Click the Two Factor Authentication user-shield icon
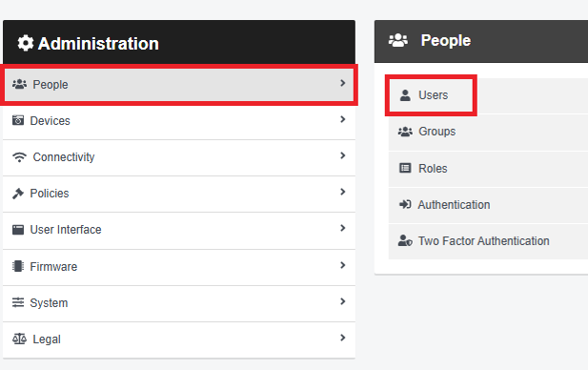588x370 pixels. 405,240
